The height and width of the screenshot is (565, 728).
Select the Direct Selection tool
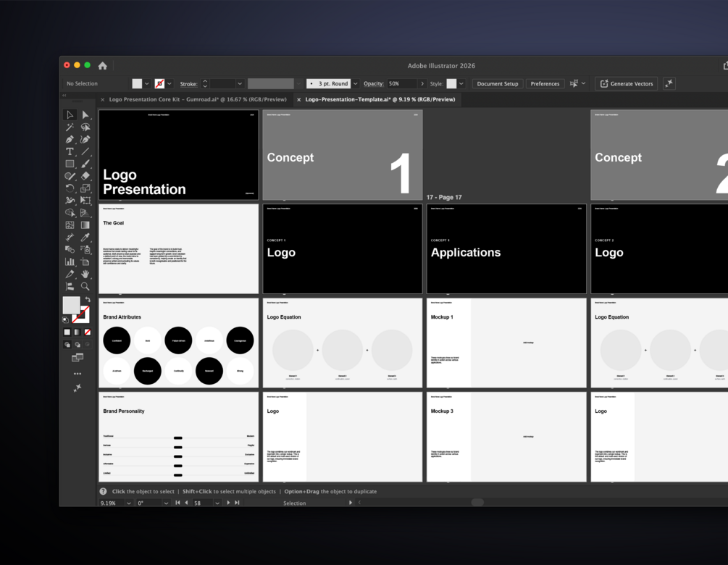tap(85, 114)
